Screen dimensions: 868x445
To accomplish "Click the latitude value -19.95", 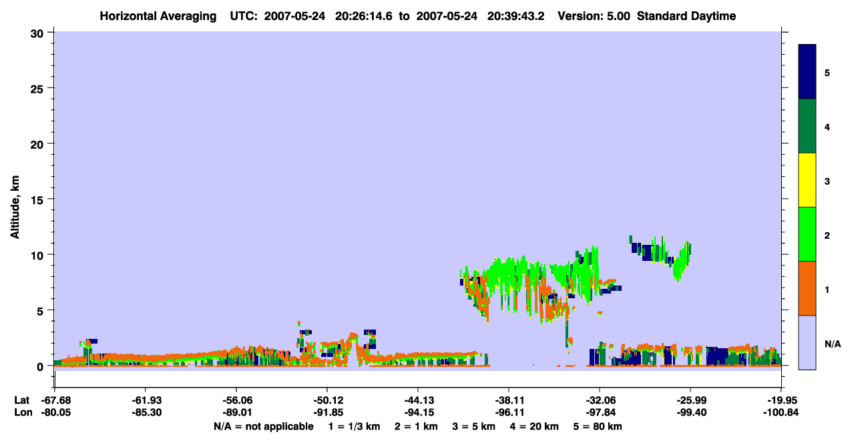I will tap(781, 400).
